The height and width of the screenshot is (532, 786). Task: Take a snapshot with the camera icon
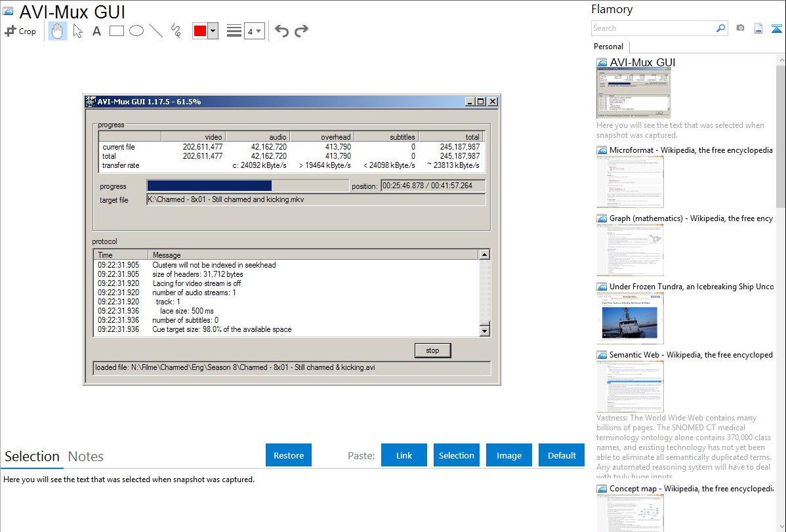[x=740, y=28]
